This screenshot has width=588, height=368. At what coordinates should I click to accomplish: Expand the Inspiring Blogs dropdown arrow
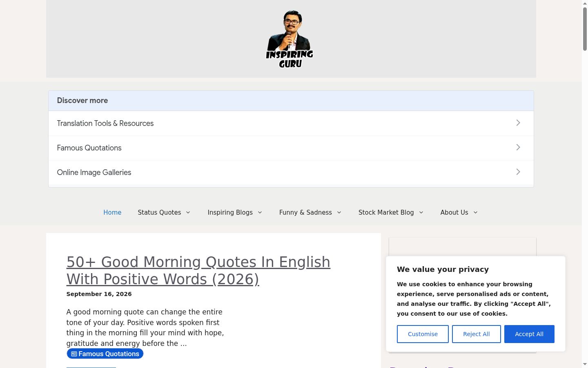260,213
